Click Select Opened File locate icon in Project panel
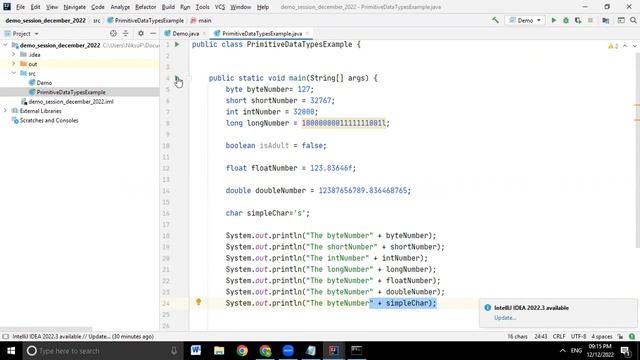The height and width of the screenshot is (360, 640). click(113, 33)
